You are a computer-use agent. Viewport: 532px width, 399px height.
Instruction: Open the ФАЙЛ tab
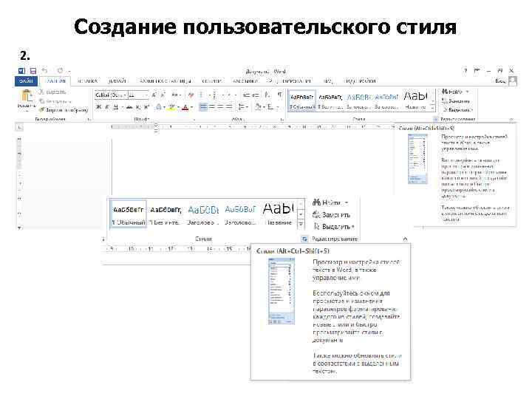pyautogui.click(x=26, y=81)
